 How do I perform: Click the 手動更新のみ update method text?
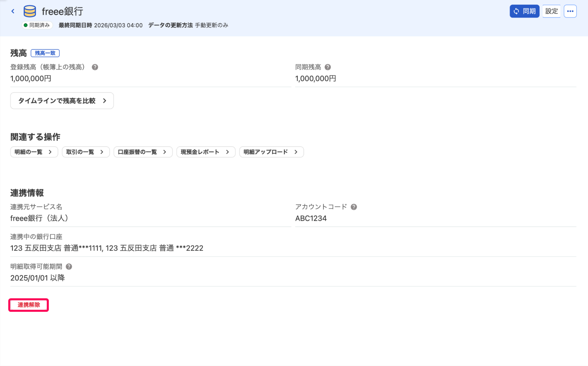[x=212, y=25]
